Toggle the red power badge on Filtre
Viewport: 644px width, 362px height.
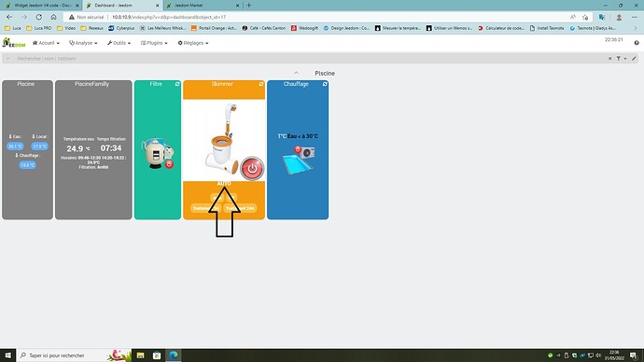(169, 164)
